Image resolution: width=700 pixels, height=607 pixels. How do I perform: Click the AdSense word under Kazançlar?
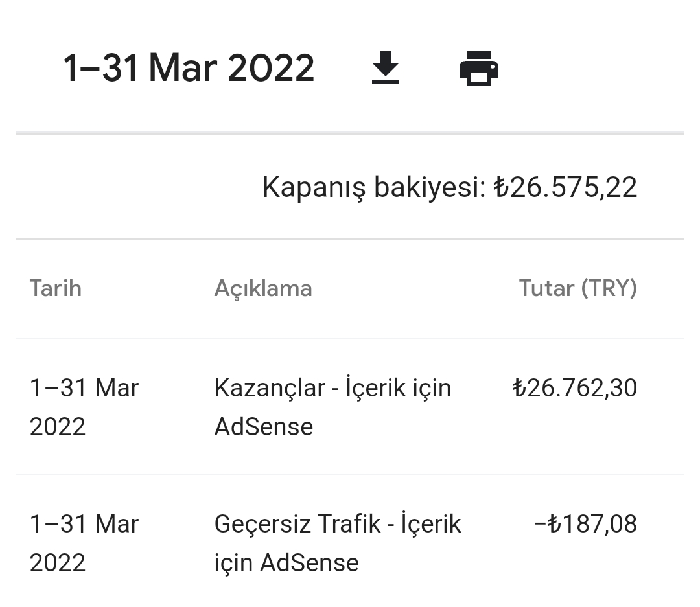pos(264,427)
